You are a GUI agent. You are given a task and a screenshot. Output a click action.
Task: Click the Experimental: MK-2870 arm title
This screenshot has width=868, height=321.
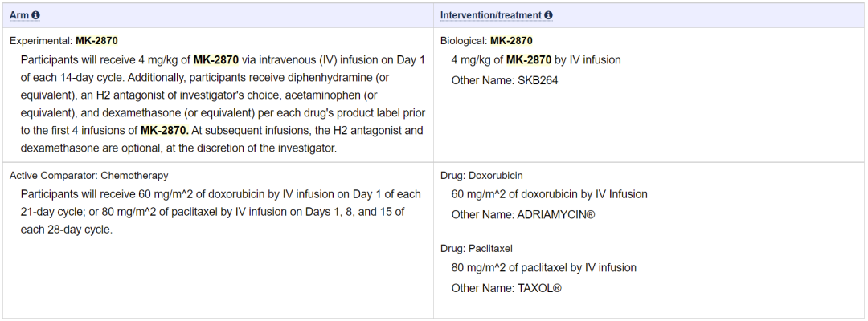[64, 40]
